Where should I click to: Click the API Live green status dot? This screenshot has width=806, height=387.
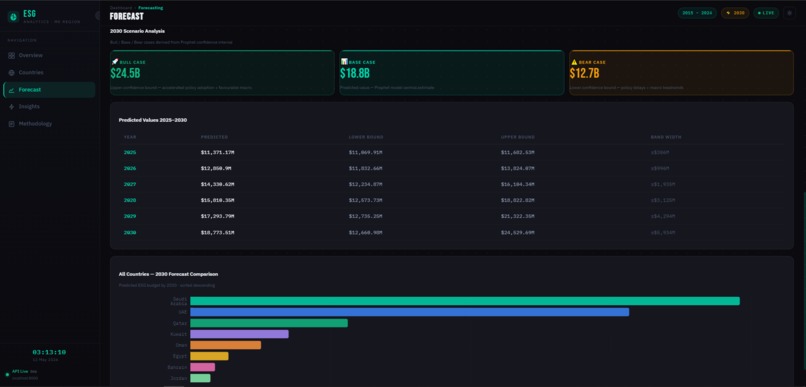click(7, 374)
